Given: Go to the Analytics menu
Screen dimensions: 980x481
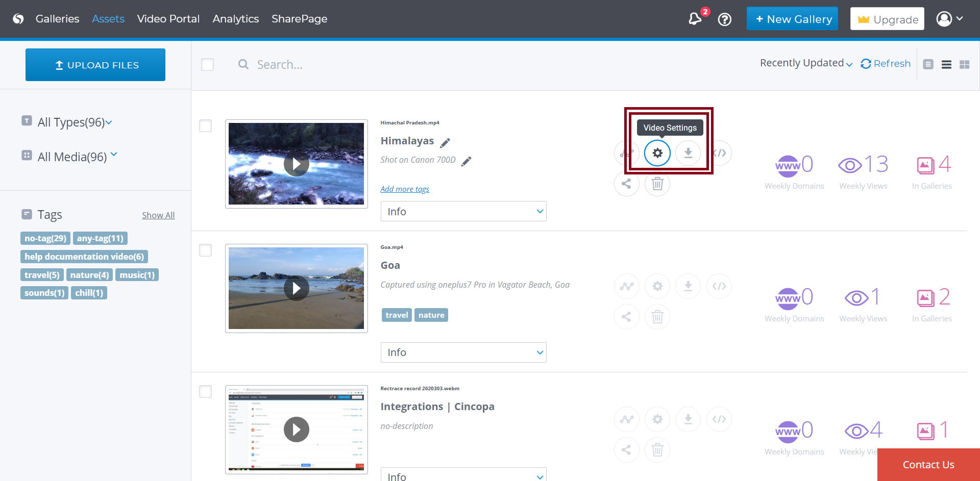Looking at the screenshot, I should click(x=235, y=19).
